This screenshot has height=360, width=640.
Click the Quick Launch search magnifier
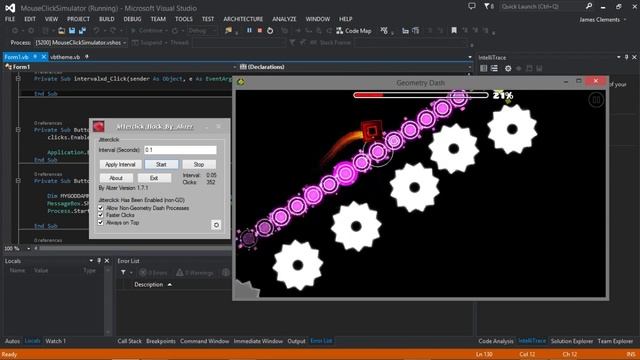pos(589,6)
